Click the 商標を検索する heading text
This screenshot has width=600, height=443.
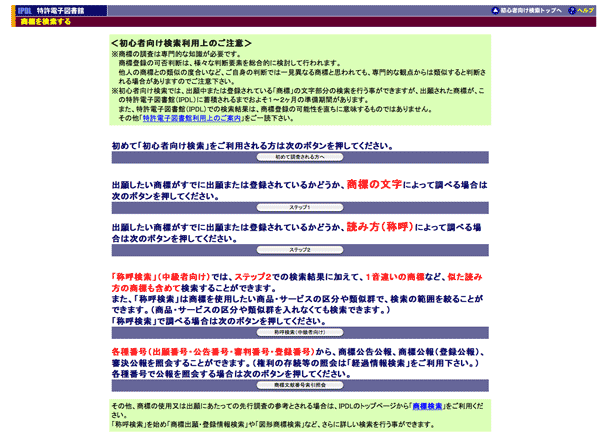click(x=46, y=22)
